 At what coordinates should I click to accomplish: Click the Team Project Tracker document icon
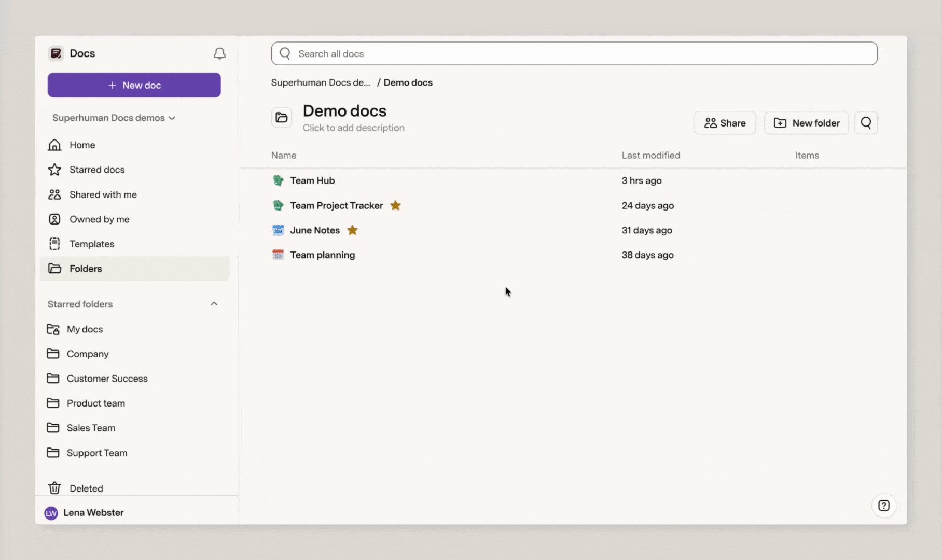coord(278,205)
